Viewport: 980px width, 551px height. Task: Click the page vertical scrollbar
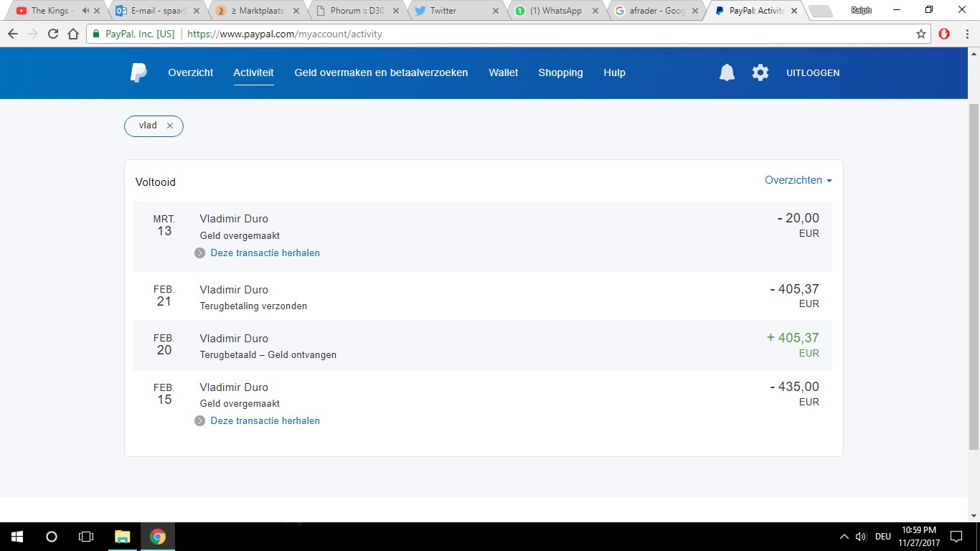pyautogui.click(x=974, y=276)
